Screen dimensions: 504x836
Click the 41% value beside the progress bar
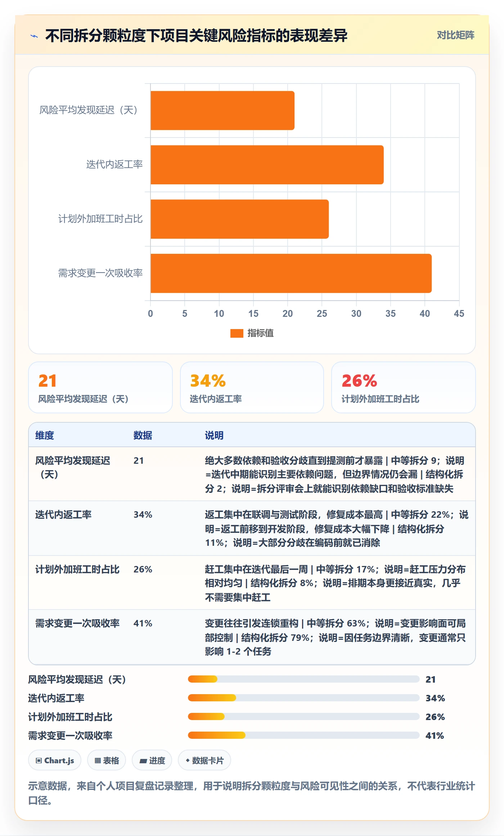tap(435, 736)
